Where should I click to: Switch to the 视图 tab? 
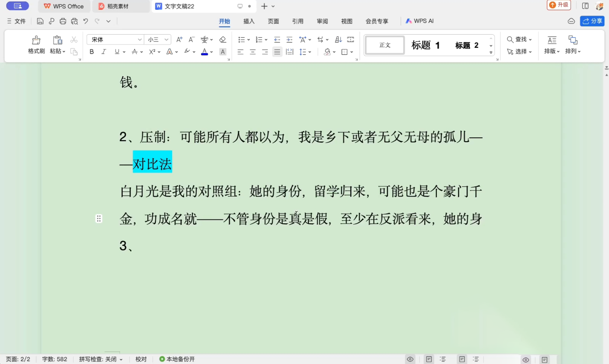click(347, 21)
